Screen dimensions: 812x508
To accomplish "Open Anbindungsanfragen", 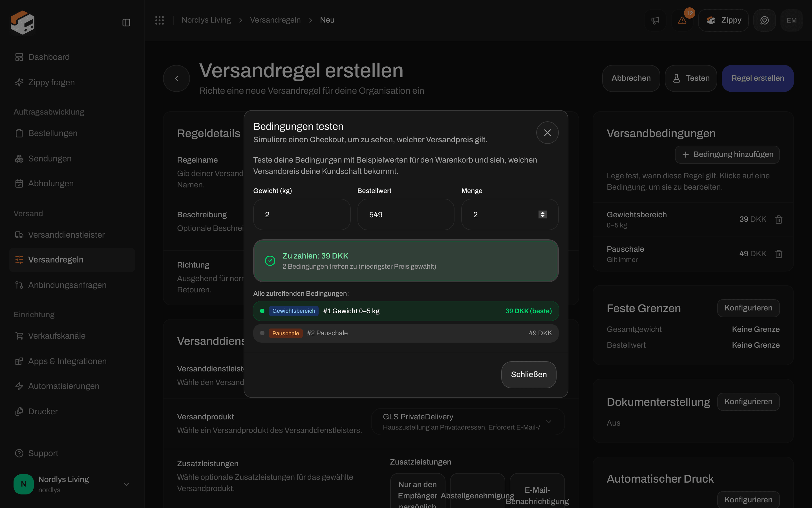I will tap(72, 285).
